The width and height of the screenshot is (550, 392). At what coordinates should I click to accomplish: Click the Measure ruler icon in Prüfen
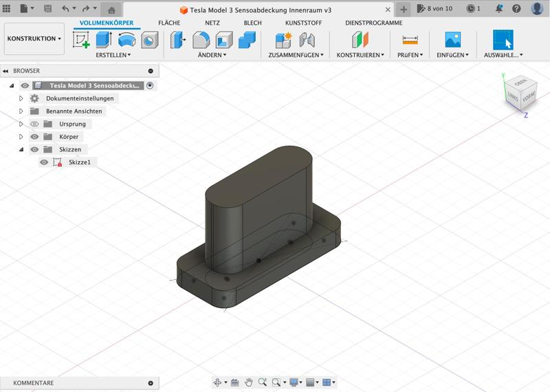(x=410, y=40)
